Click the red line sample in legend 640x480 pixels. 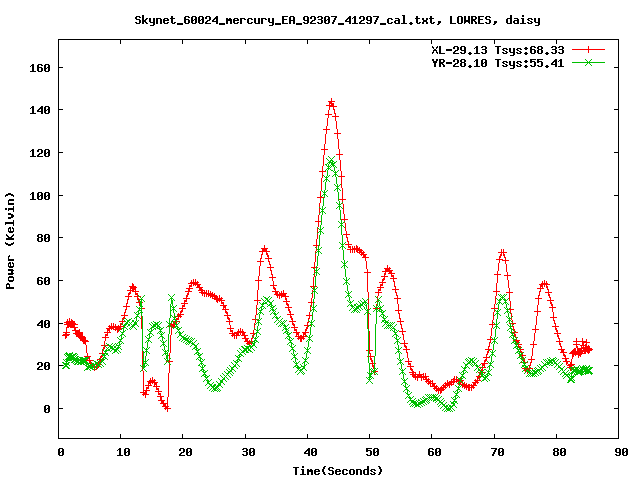click(x=588, y=50)
